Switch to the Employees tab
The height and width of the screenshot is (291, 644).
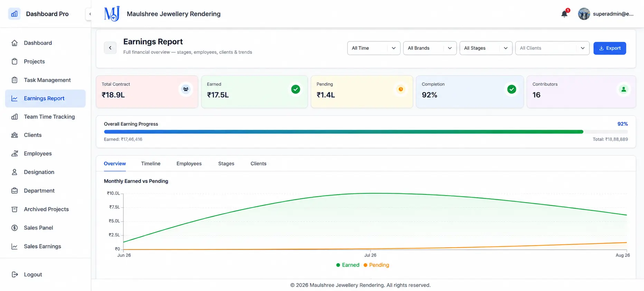[189, 164]
